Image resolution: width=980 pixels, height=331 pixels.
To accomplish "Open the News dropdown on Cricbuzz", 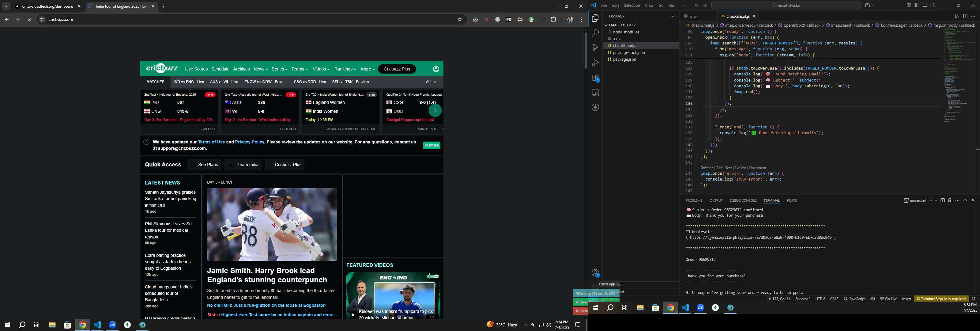I will (260, 69).
